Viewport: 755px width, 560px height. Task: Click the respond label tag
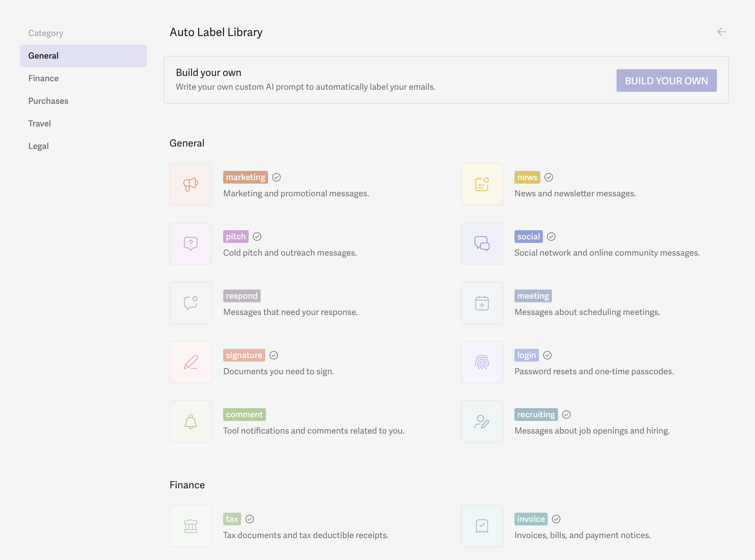click(x=242, y=296)
